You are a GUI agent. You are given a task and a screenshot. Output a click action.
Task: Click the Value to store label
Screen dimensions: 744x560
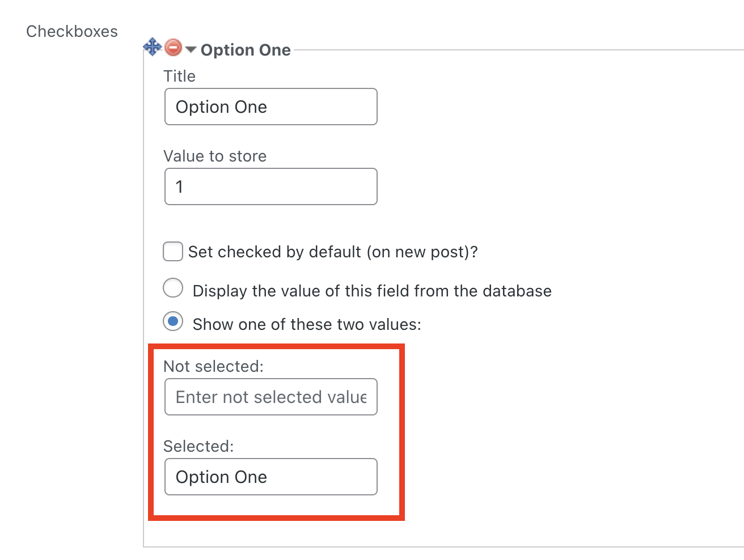(x=215, y=156)
